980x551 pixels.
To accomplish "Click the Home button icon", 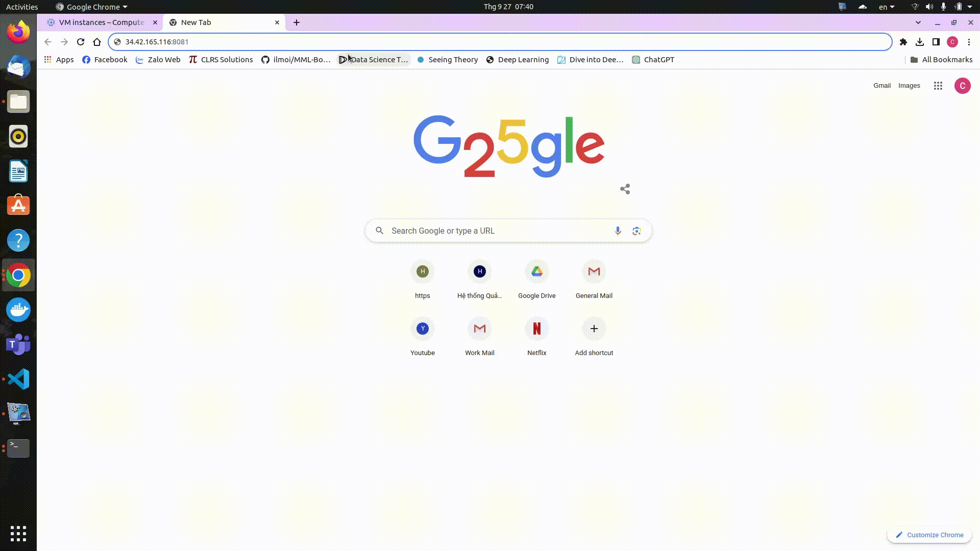I will tap(97, 42).
